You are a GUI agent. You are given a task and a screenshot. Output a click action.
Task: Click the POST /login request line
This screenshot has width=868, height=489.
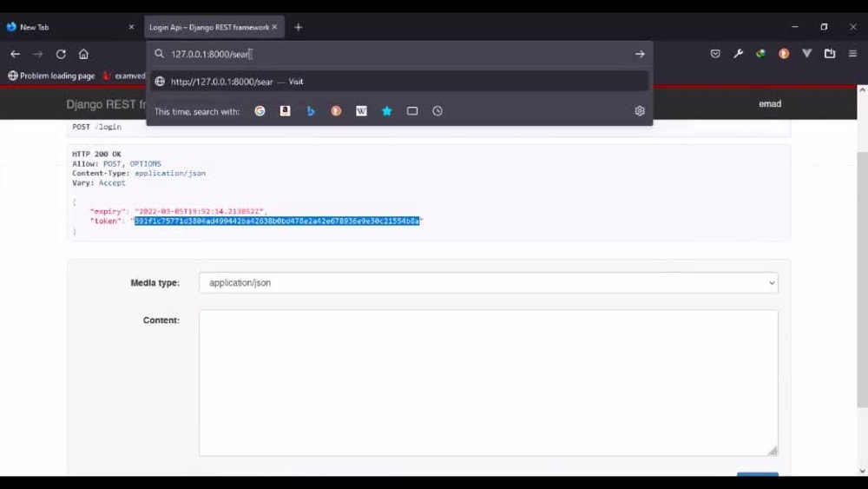(96, 127)
